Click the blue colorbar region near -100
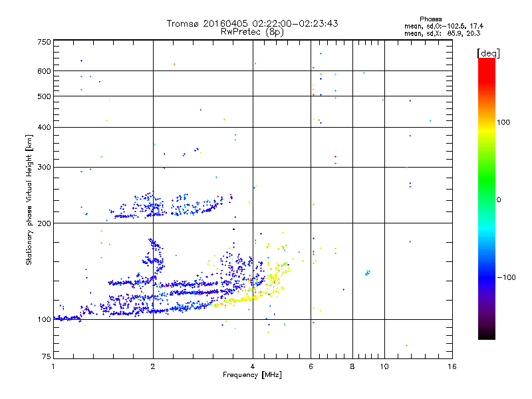The height and width of the screenshot is (399, 532). pyautogui.click(x=487, y=277)
